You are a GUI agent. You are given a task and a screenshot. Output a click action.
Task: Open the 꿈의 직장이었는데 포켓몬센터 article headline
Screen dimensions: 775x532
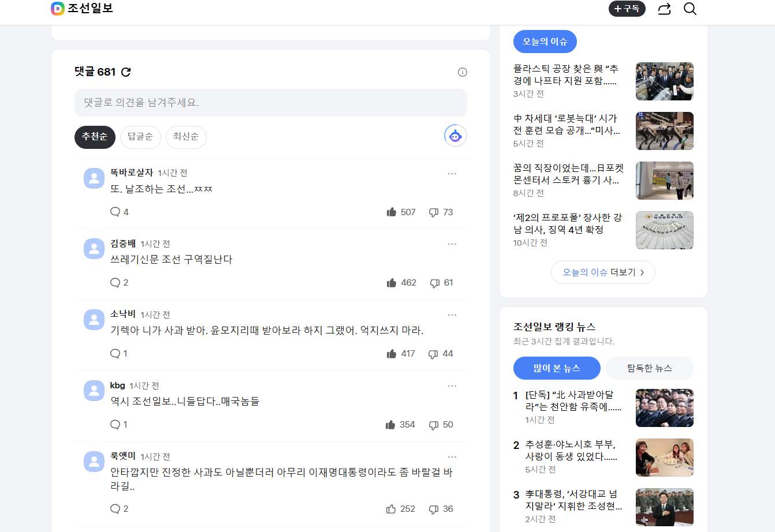tap(569, 174)
